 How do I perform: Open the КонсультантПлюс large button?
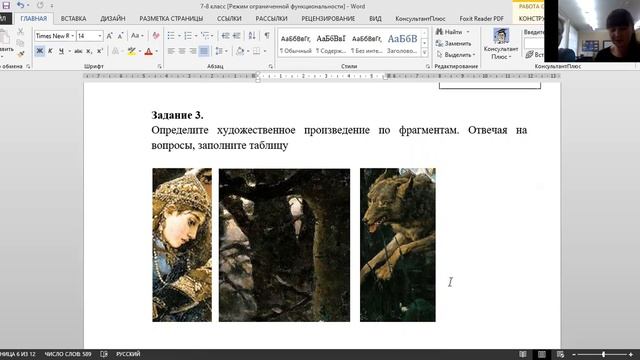[x=501, y=44]
